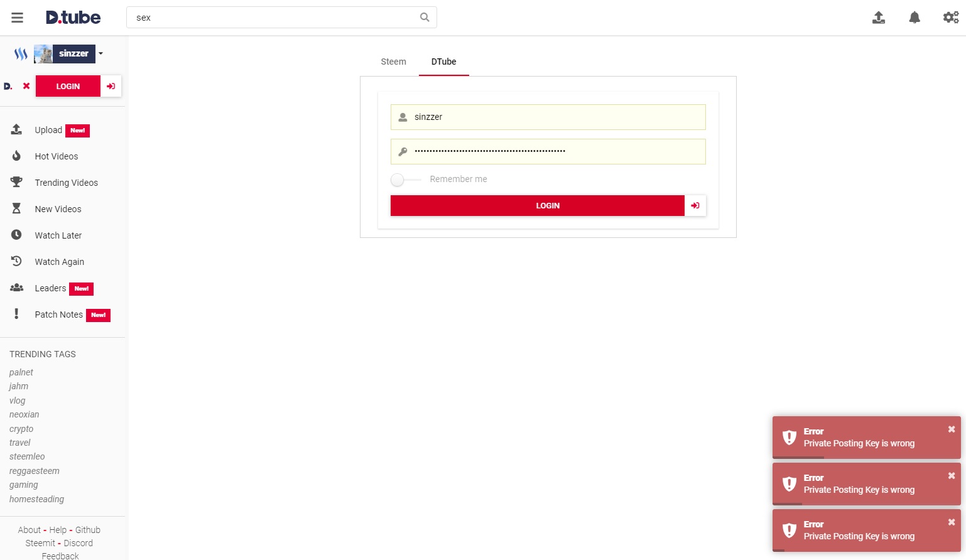Open the travel trending tag
This screenshot has width=966, height=560.
point(20,443)
